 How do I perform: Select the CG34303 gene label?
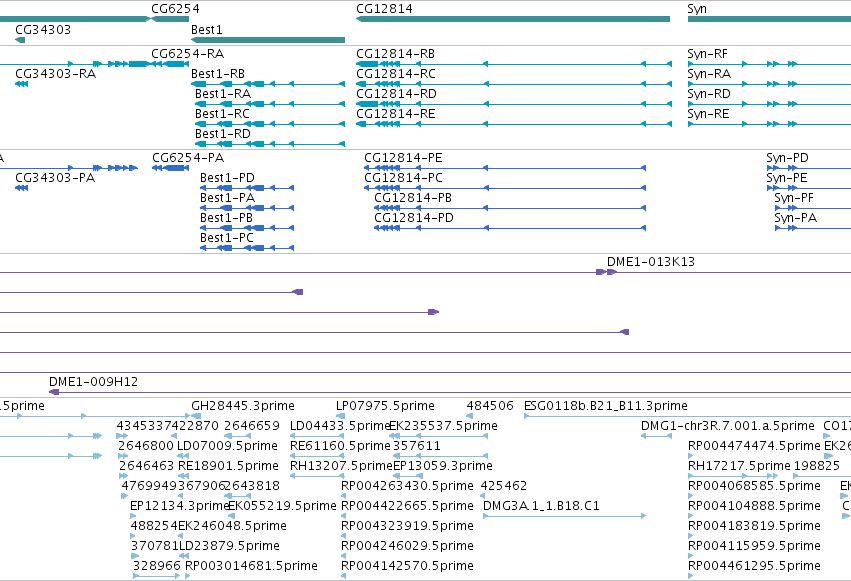43,29
